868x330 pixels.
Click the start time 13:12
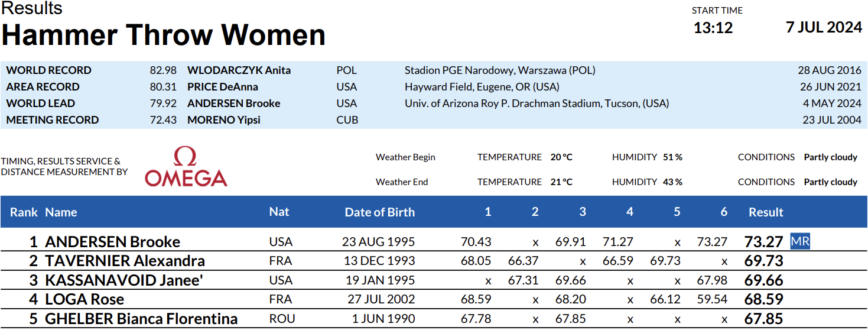point(713,28)
